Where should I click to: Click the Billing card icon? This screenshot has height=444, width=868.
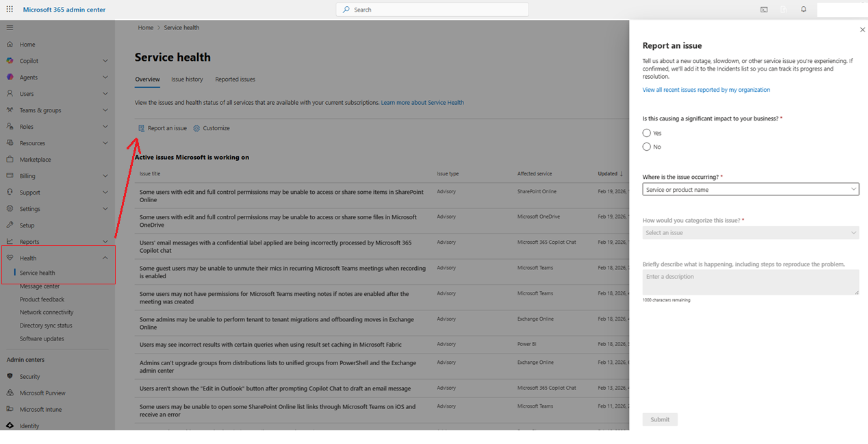[10, 176]
